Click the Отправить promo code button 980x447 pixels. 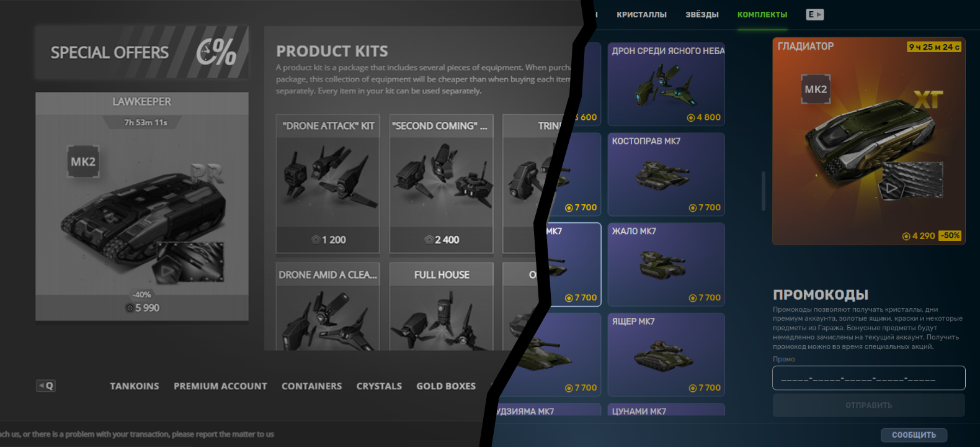tap(868, 405)
